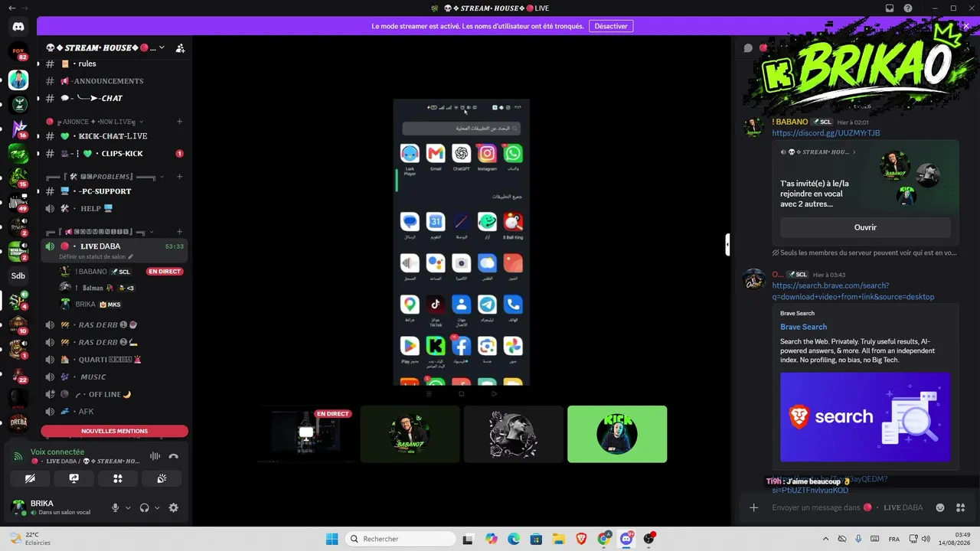Viewport: 980px width, 551px height.
Task: Open Discord direct messages home icon
Action: point(18,27)
